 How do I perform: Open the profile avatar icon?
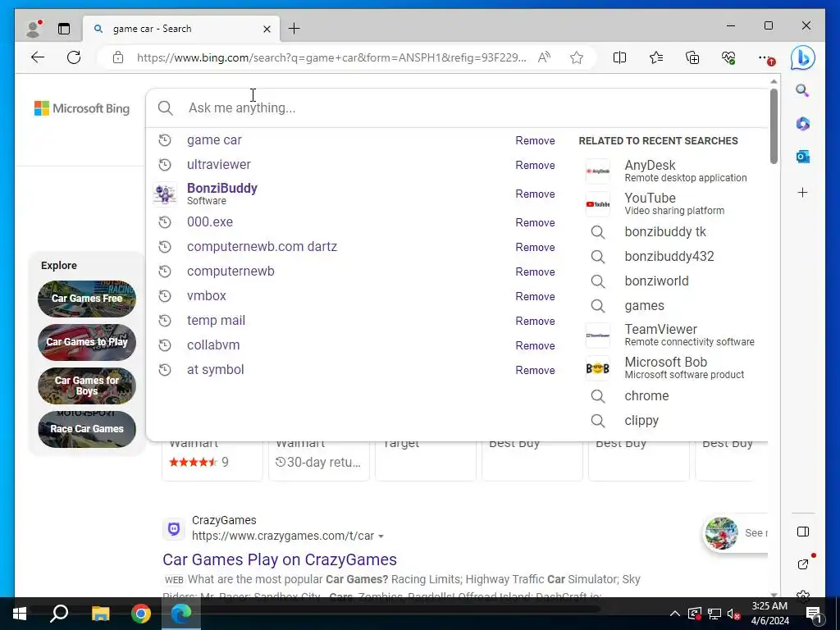coord(34,29)
